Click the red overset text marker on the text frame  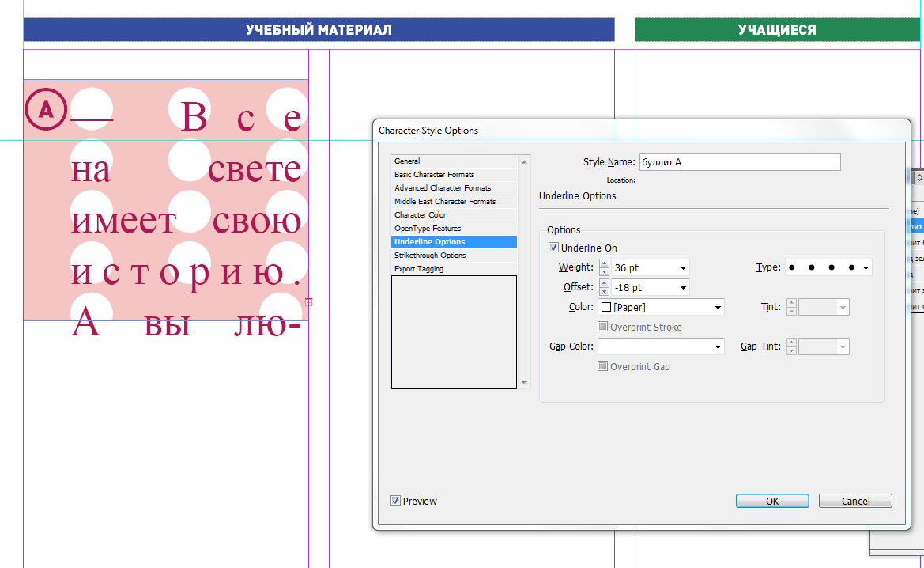308,302
